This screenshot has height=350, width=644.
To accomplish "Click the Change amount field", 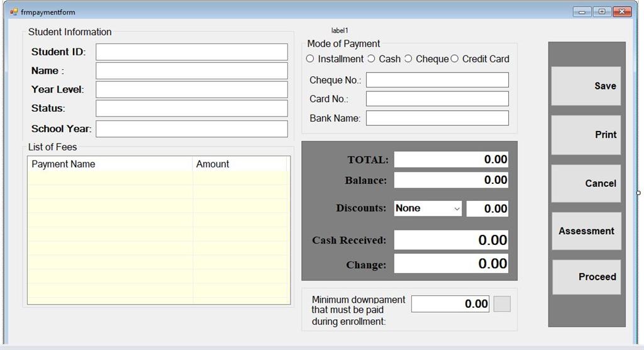I will pos(451,263).
